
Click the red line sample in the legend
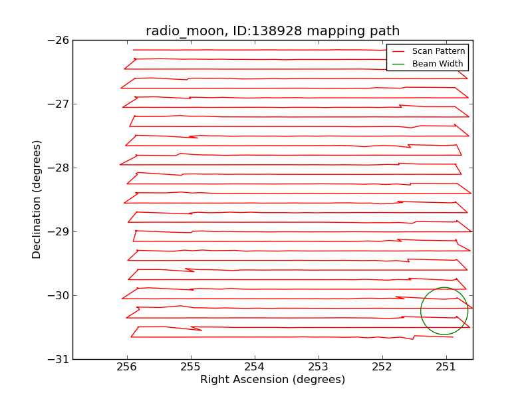[x=398, y=51]
